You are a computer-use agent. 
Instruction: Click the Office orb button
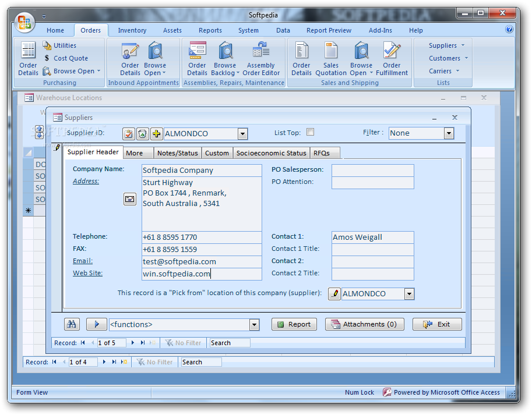point(25,22)
